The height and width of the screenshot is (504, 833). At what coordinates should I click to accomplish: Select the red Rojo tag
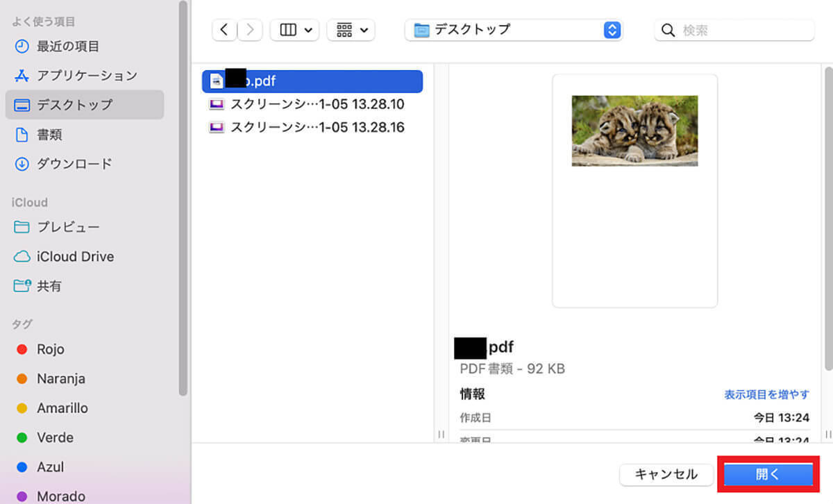(50, 349)
